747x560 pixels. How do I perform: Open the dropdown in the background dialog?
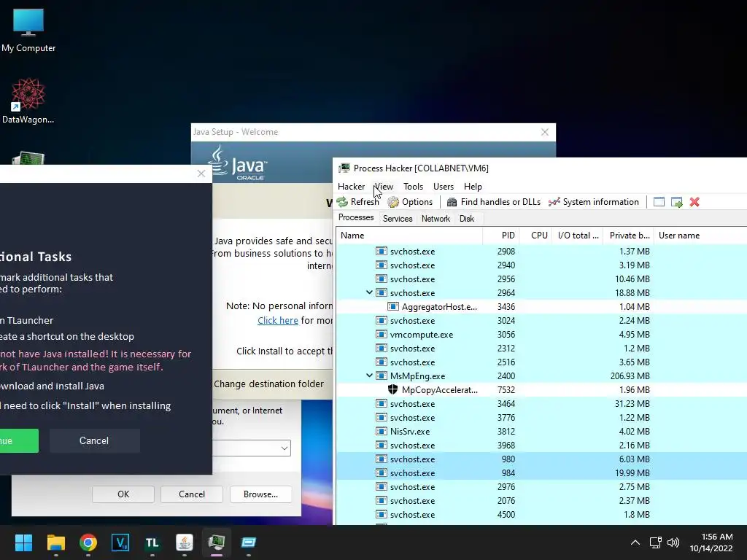click(284, 448)
